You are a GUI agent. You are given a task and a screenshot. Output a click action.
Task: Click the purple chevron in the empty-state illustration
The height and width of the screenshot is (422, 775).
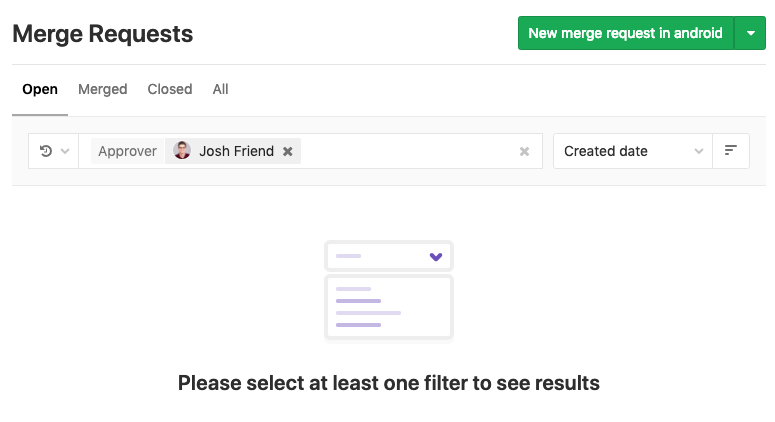click(435, 257)
